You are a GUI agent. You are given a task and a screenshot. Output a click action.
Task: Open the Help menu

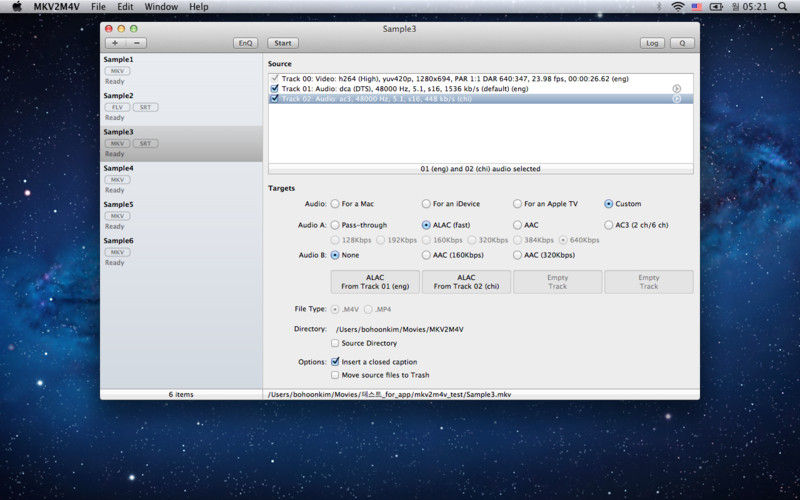(x=198, y=7)
